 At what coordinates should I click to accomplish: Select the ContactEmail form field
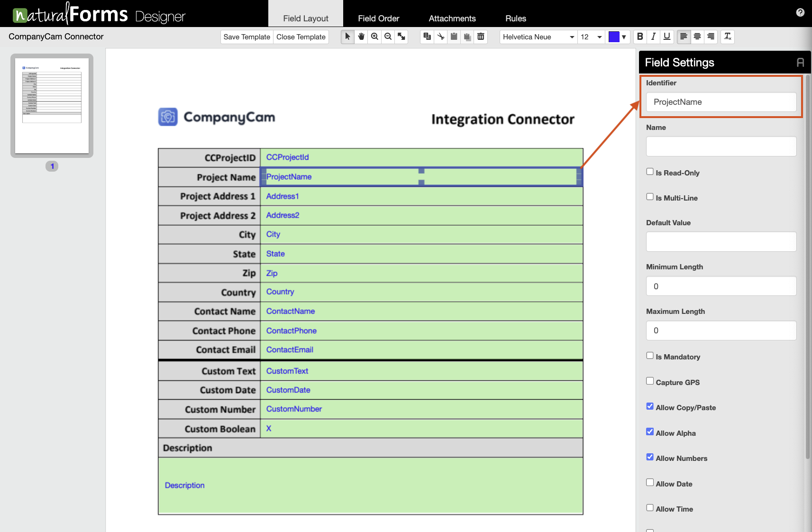421,349
